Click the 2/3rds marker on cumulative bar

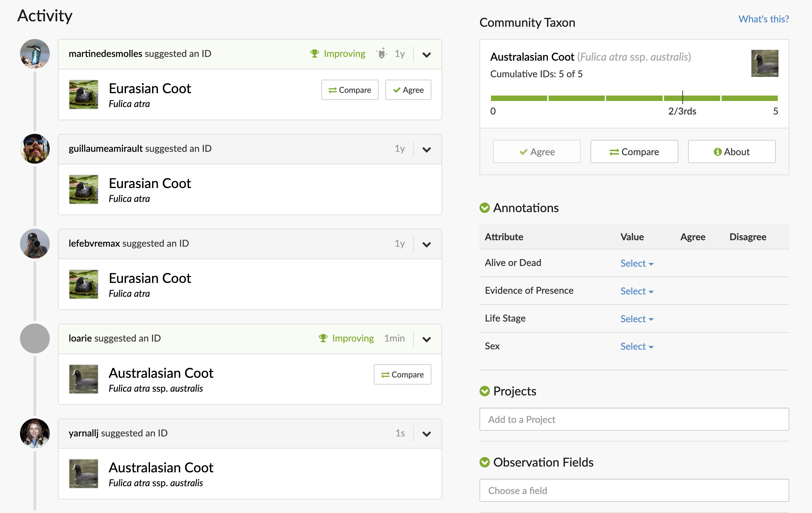click(682, 98)
